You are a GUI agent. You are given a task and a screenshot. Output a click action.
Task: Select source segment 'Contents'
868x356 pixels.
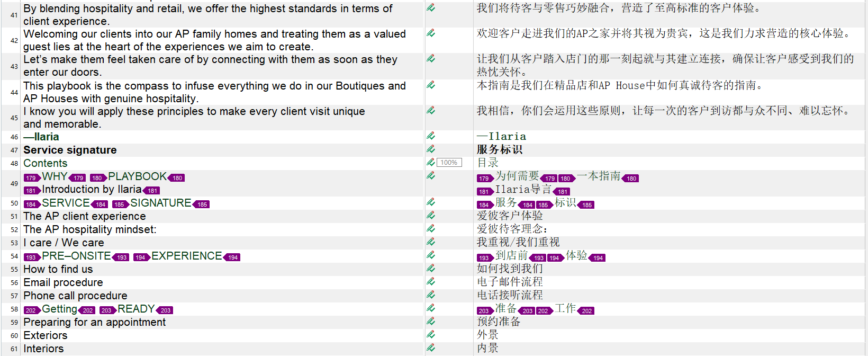pos(46,163)
